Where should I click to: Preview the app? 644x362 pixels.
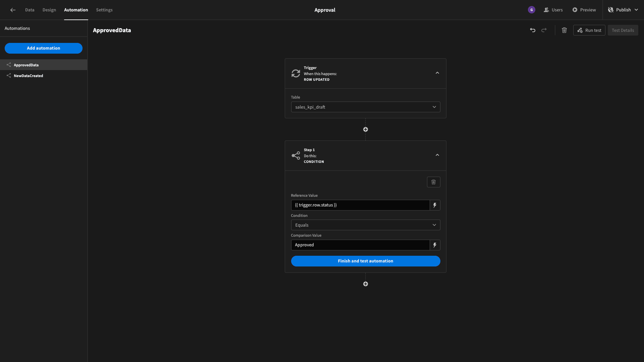tap(584, 10)
